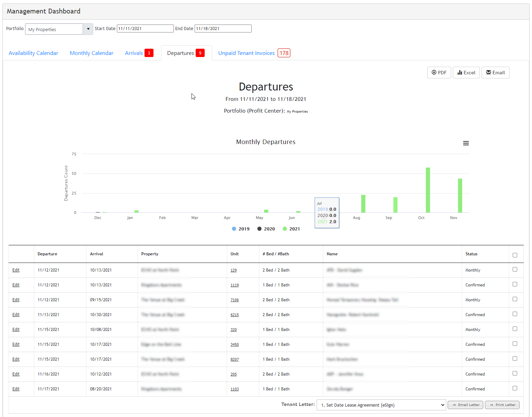Click the red 3 arrivals badge
Image resolution: width=532 pixels, height=417 pixels.
point(149,53)
